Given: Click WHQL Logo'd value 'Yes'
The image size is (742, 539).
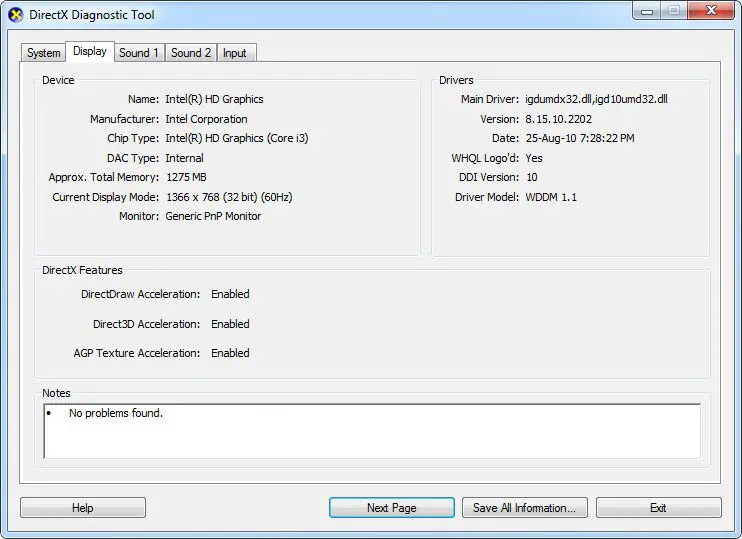Looking at the screenshot, I should click(x=534, y=158).
